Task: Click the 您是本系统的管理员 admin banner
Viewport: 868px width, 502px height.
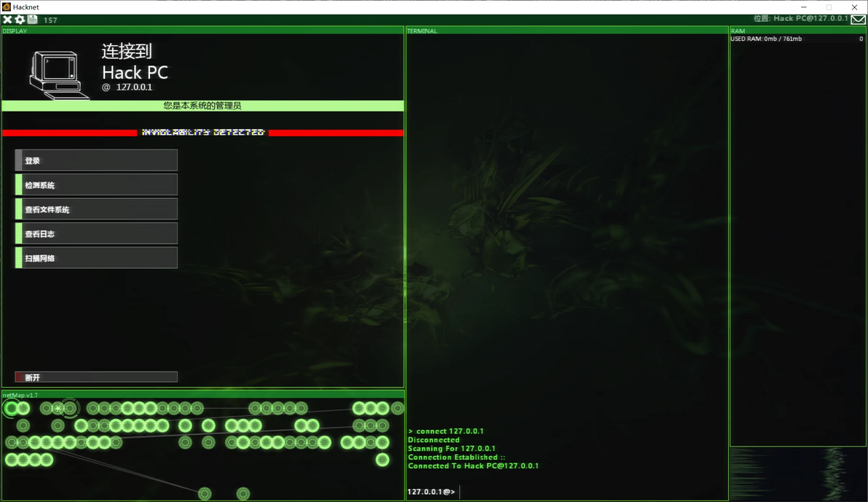Action: point(202,106)
